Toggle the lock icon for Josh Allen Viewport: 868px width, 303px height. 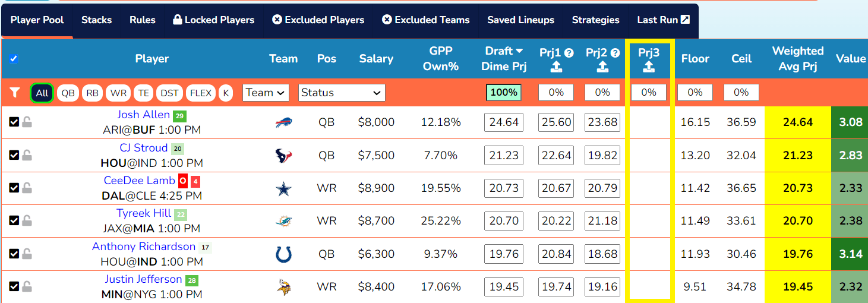point(27,122)
